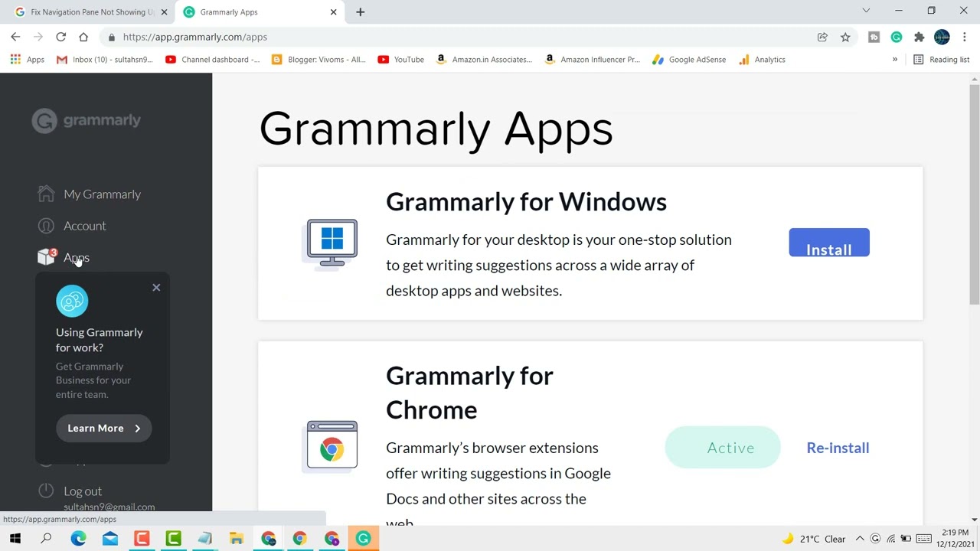Open the Reading list

(x=941, y=60)
